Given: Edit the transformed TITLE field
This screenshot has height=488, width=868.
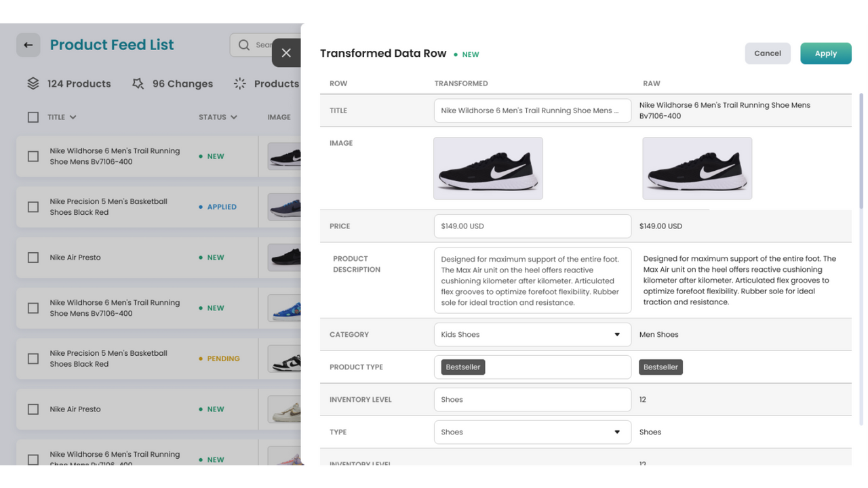Looking at the screenshot, I should 532,110.
